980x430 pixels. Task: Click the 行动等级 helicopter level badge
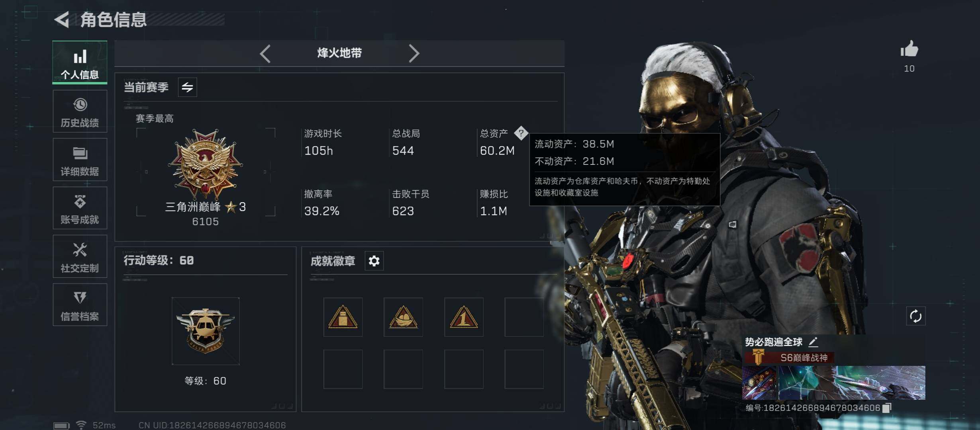tap(206, 331)
